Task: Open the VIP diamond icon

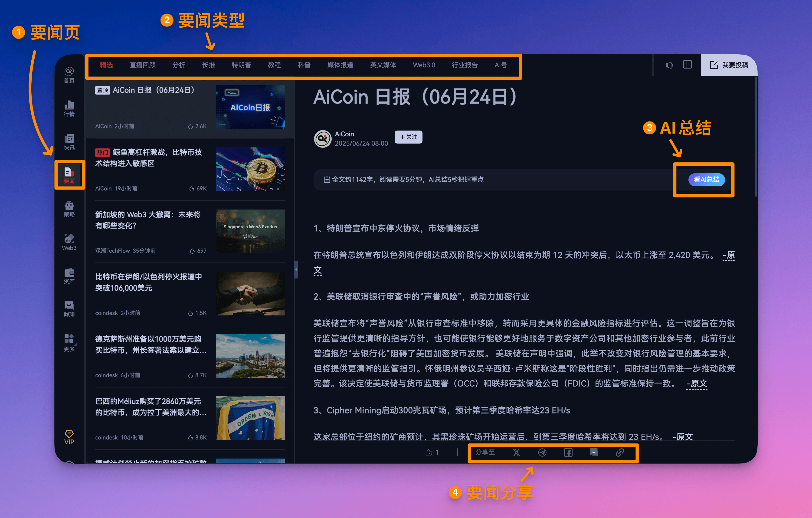Action: pos(69,437)
